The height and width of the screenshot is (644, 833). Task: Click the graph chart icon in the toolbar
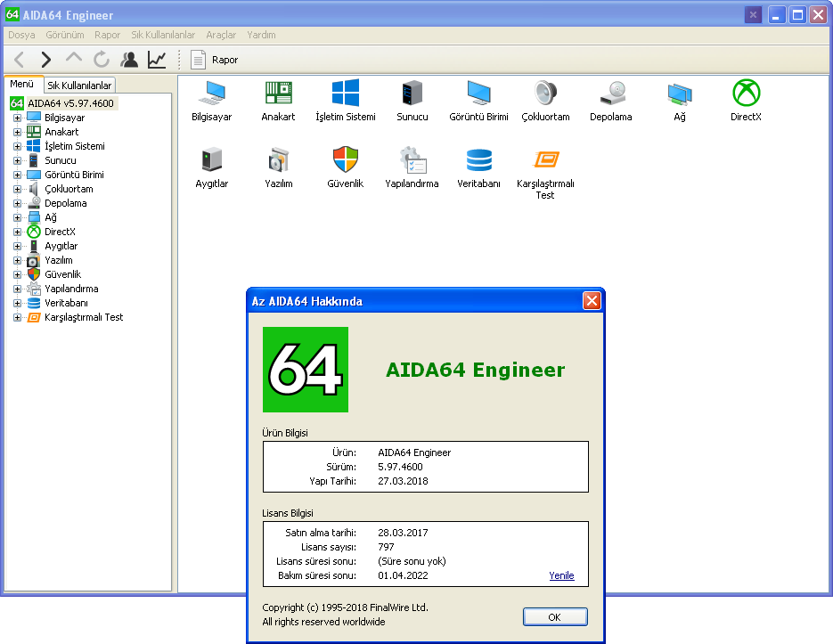(x=157, y=60)
